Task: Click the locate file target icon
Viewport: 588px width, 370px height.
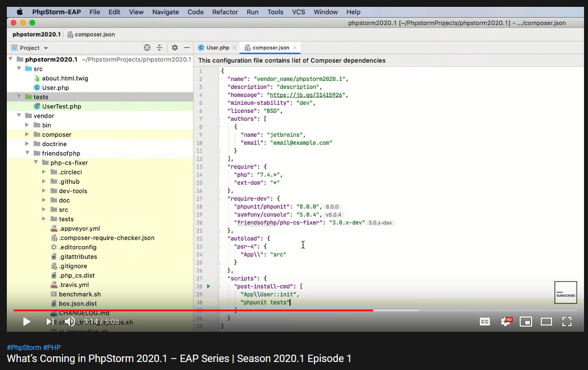Action: point(147,48)
